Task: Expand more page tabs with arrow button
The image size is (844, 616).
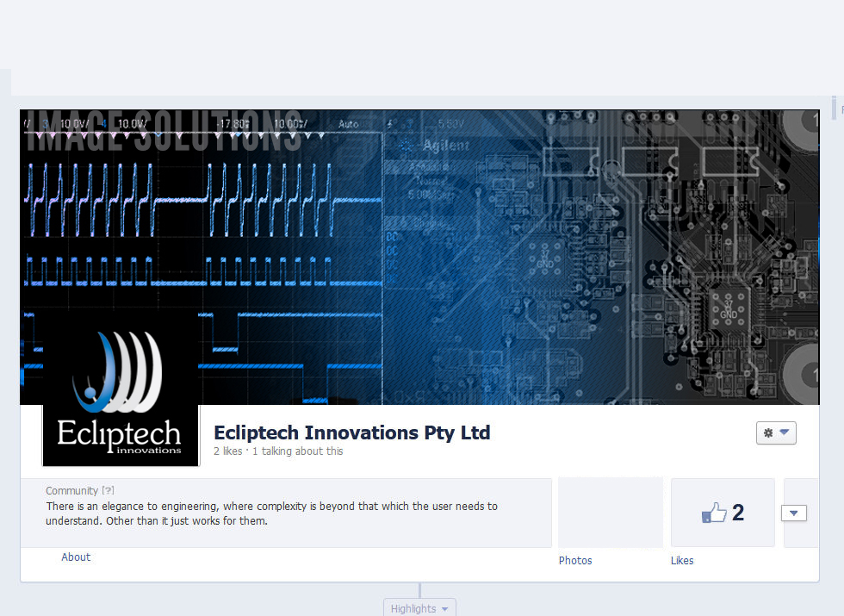Action: click(794, 513)
